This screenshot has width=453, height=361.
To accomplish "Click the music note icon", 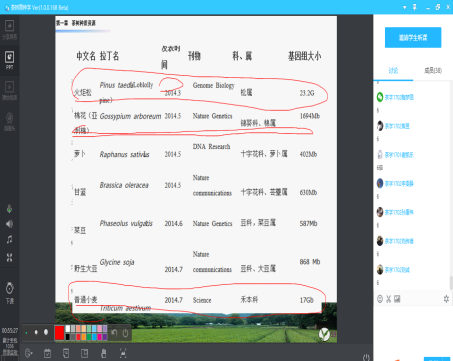I will (x=9, y=239).
